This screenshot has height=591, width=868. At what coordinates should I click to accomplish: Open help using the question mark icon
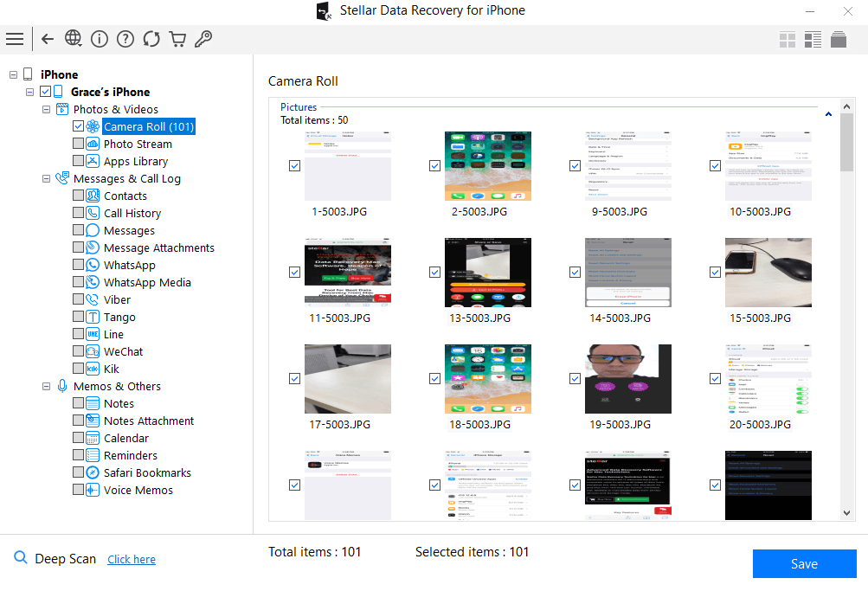(125, 39)
